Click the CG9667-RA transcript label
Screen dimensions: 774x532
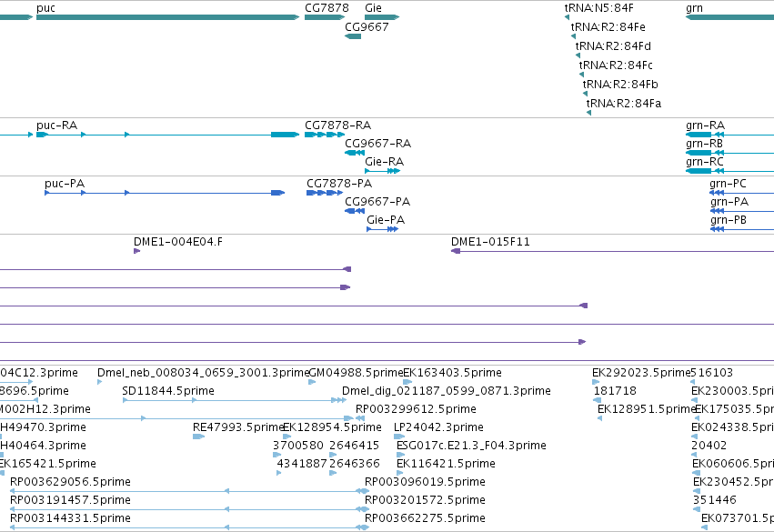pyautogui.click(x=377, y=144)
